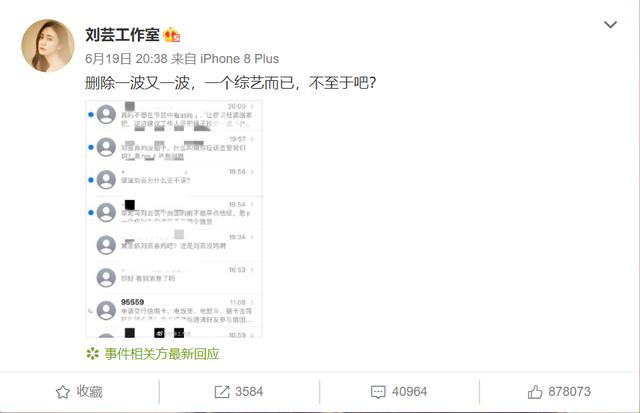The height and width of the screenshot is (413, 640).
Task: Click the crown VIP badge icon
Action: tap(172, 35)
